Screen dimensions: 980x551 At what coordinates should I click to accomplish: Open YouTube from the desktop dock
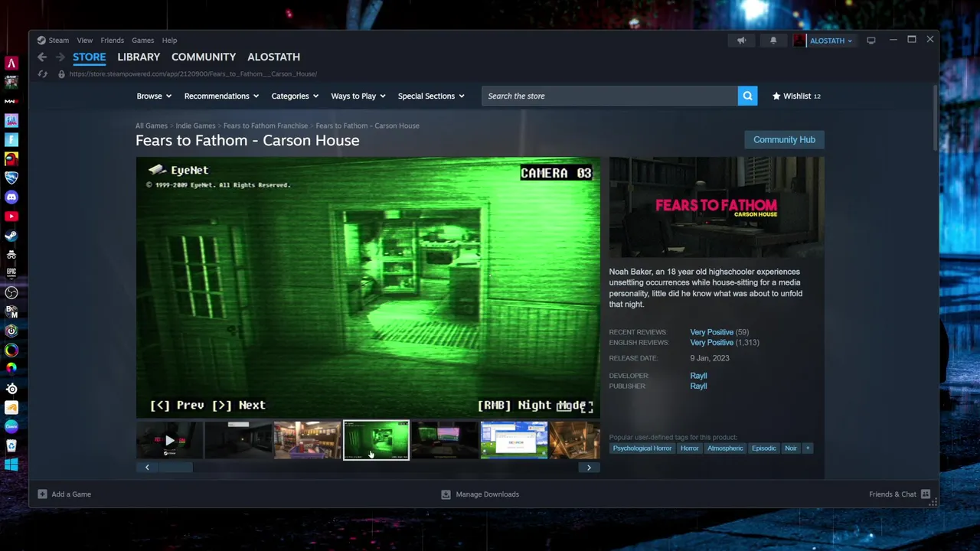[11, 217]
